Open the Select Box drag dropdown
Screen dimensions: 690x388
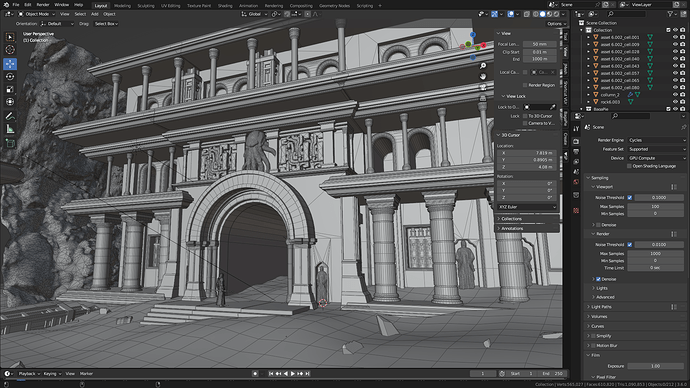106,24
